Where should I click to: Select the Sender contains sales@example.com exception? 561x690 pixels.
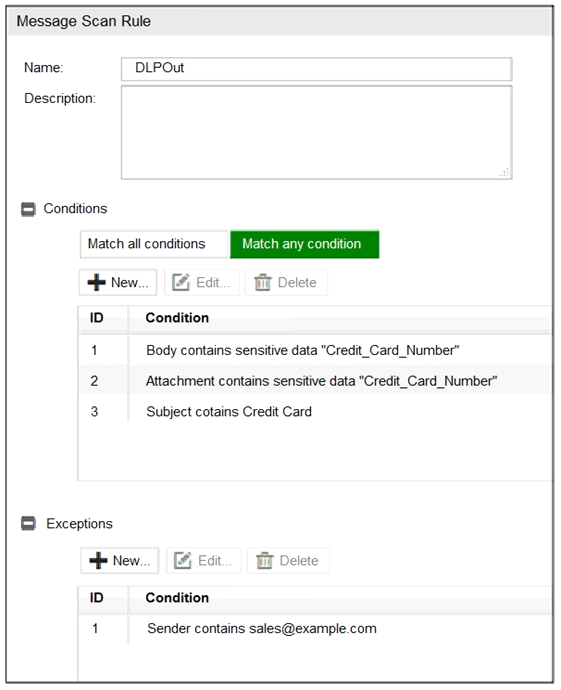tap(315, 628)
